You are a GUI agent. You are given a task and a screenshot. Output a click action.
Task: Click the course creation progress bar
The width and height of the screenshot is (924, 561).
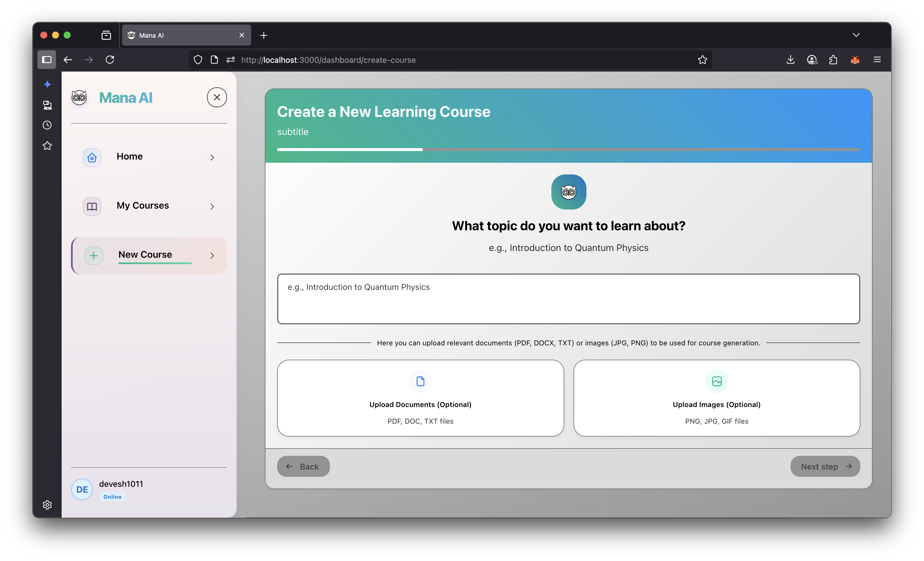click(x=568, y=150)
